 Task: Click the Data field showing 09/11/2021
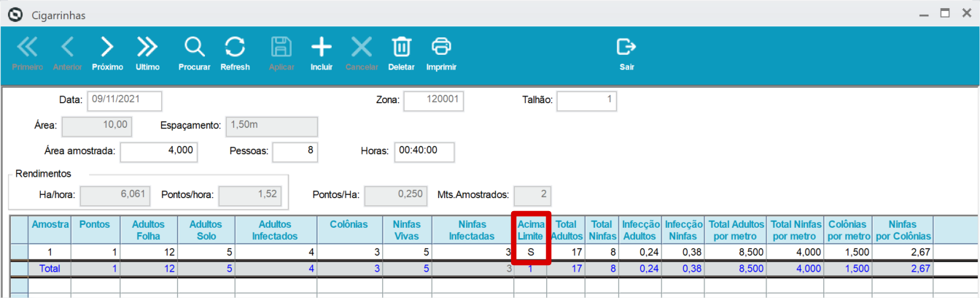(125, 101)
